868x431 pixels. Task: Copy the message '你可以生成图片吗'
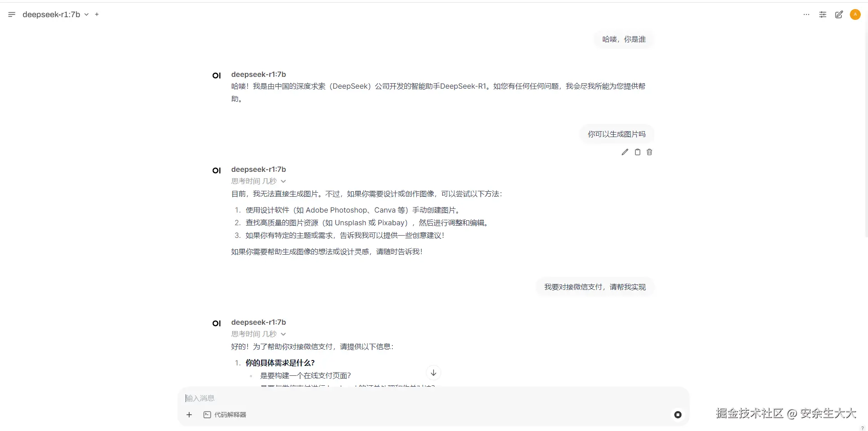pyautogui.click(x=637, y=152)
